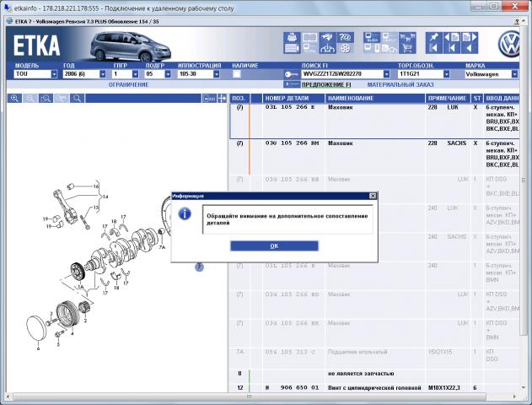Select row N 906 650 01 Винт
This screenshot has height=405, width=532.
(374, 387)
